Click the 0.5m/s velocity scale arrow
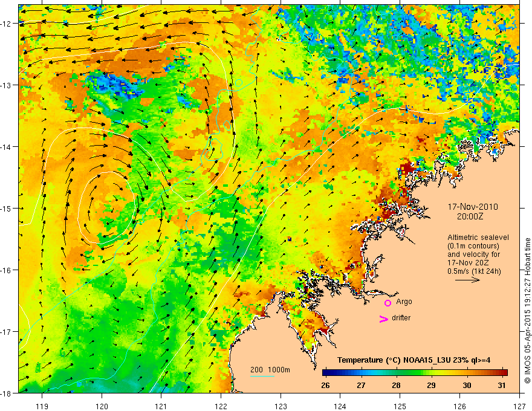This screenshot has height=411, width=532. (467, 280)
